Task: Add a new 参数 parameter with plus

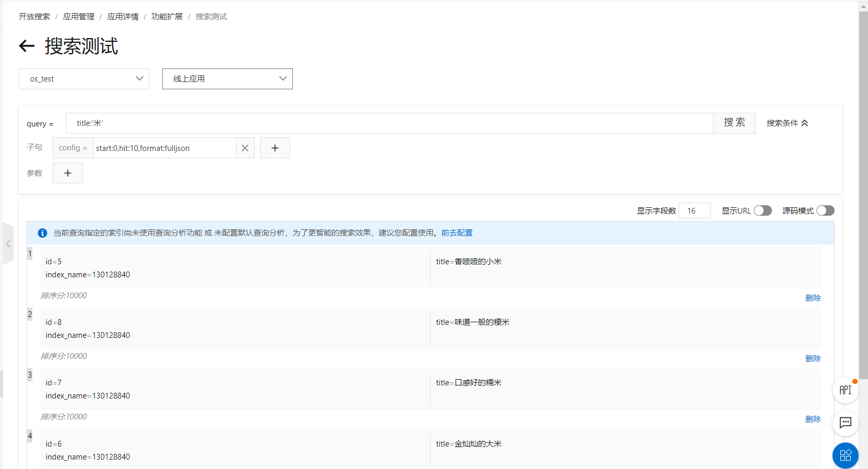Action: tap(68, 173)
